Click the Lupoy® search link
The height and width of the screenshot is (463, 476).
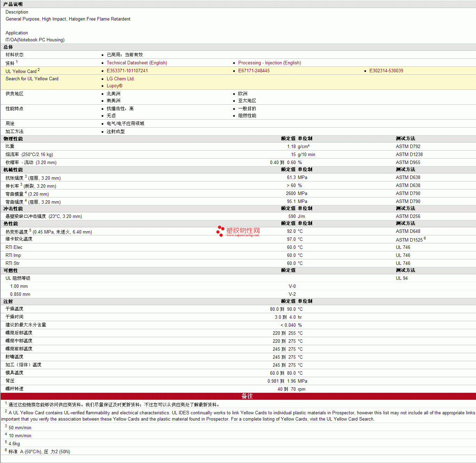click(114, 86)
